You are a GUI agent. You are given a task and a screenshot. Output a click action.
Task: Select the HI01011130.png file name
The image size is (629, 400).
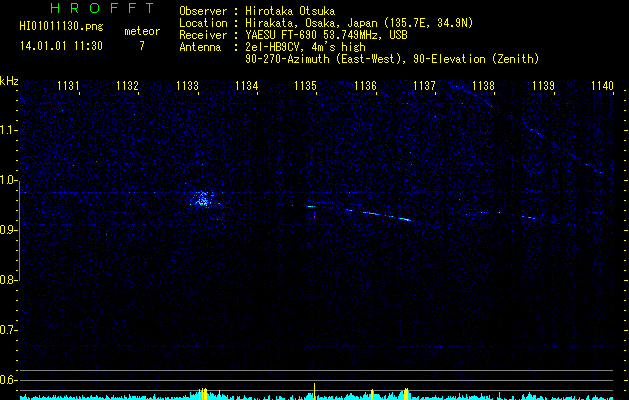[x=61, y=27]
